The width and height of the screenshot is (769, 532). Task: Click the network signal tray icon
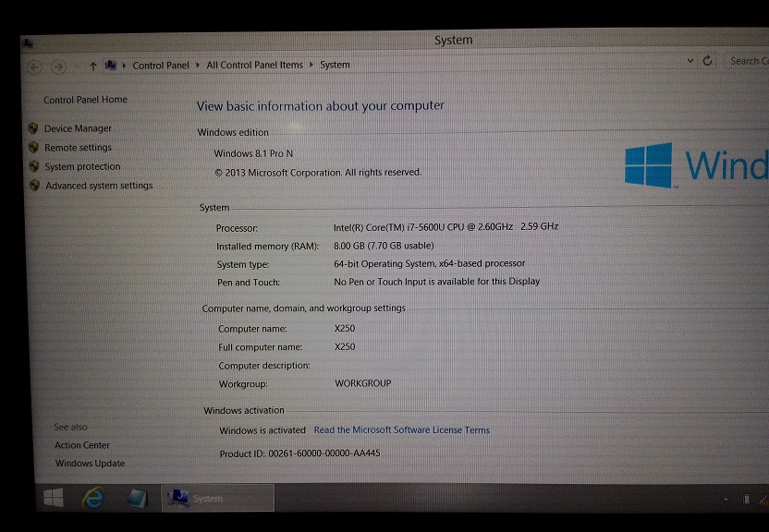(x=763, y=499)
